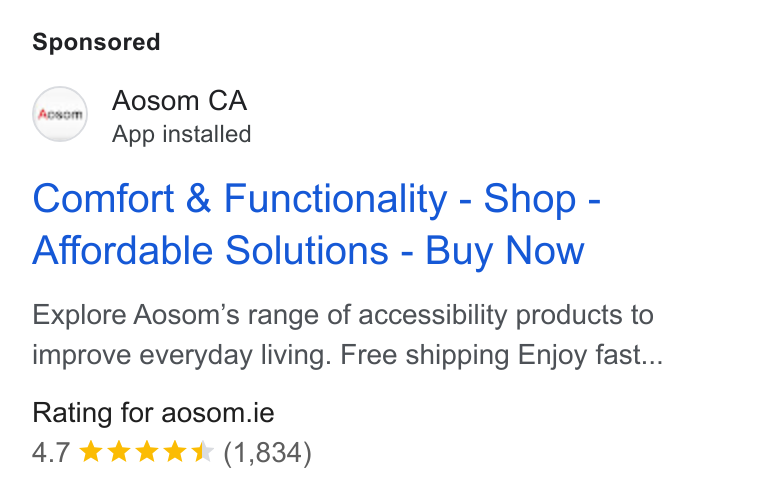Click the 'Rating for' label
760x496 pixels.
[93, 413]
